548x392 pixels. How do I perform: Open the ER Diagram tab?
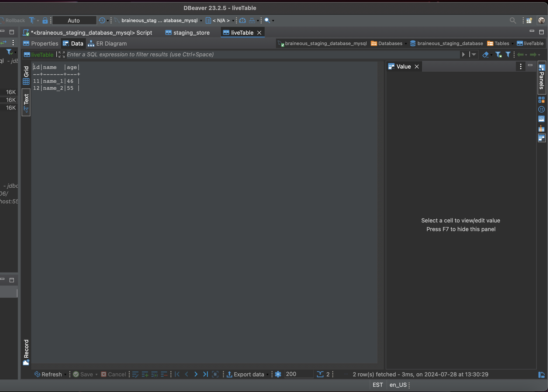pos(107,43)
